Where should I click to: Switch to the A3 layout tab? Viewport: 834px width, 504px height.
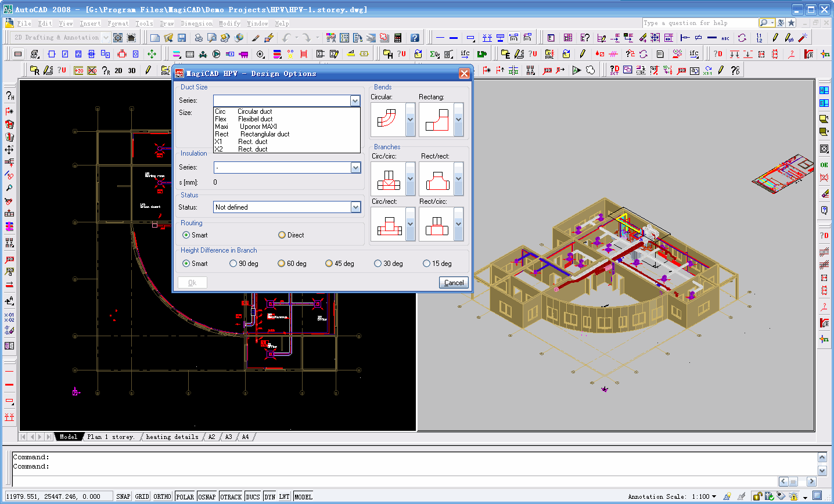228,437
